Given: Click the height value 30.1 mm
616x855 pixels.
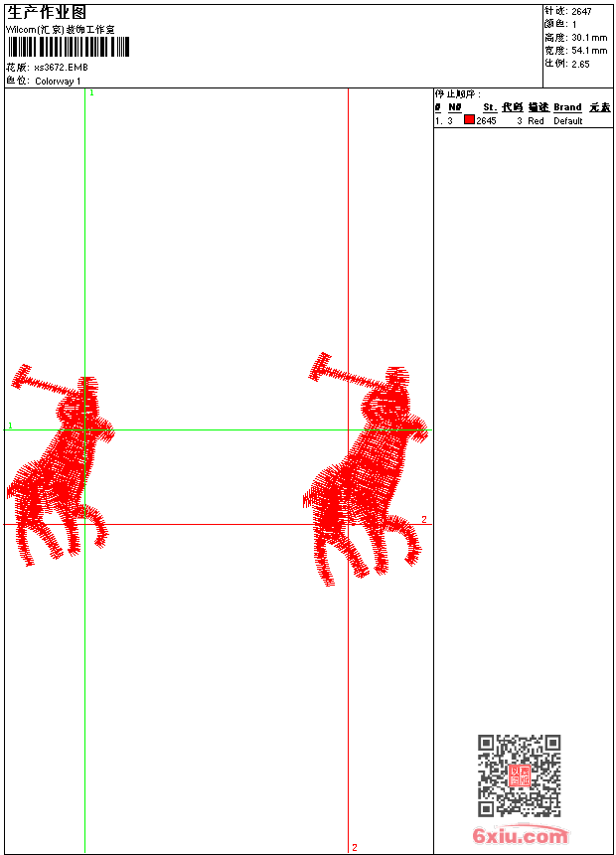Looking at the screenshot, I should tap(589, 38).
